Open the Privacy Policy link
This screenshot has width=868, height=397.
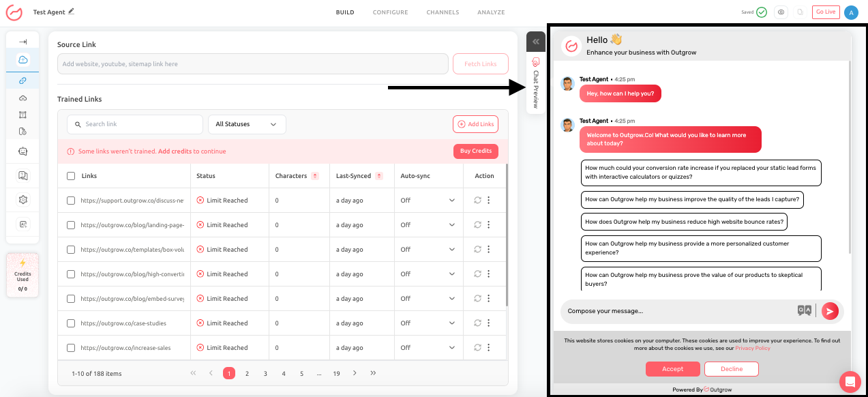(753, 349)
